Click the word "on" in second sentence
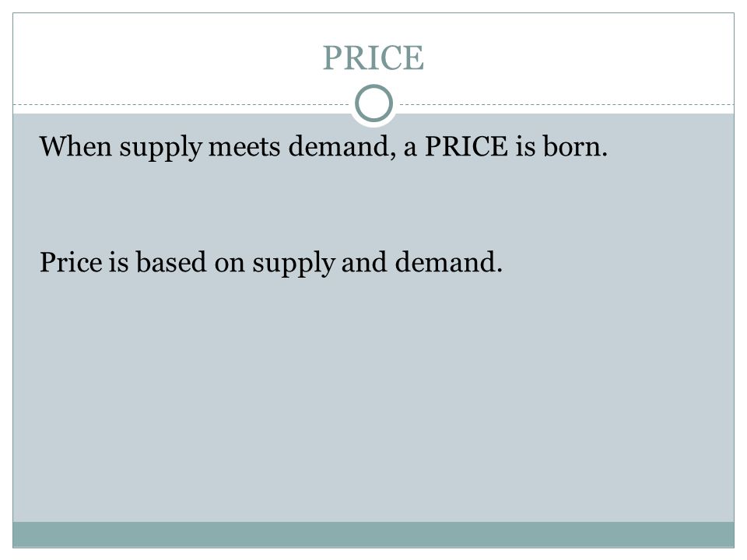 [x=229, y=264]
